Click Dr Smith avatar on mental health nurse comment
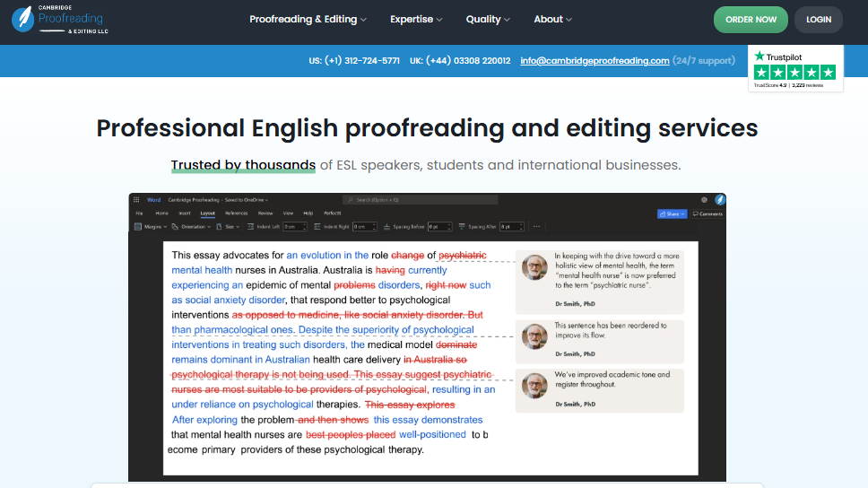868x488 pixels. coord(534,267)
